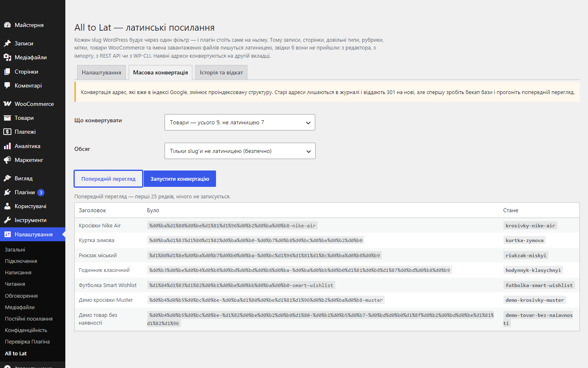
Task: Click the 'demo-krosivky-muster' new slug
Action: click(x=535, y=300)
